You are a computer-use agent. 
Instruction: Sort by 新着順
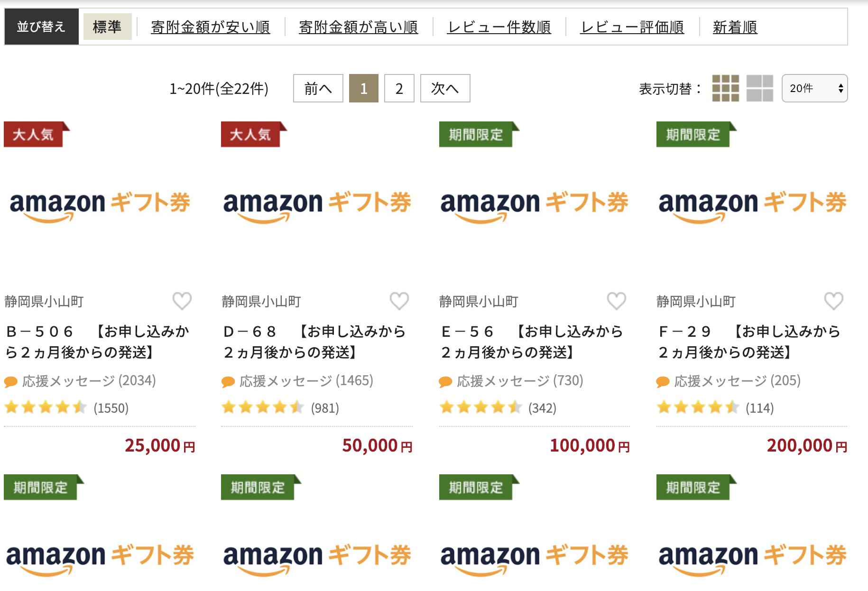735,27
